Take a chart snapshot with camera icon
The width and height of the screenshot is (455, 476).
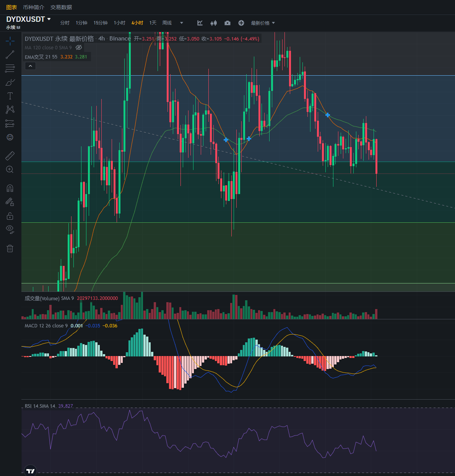tap(227, 23)
